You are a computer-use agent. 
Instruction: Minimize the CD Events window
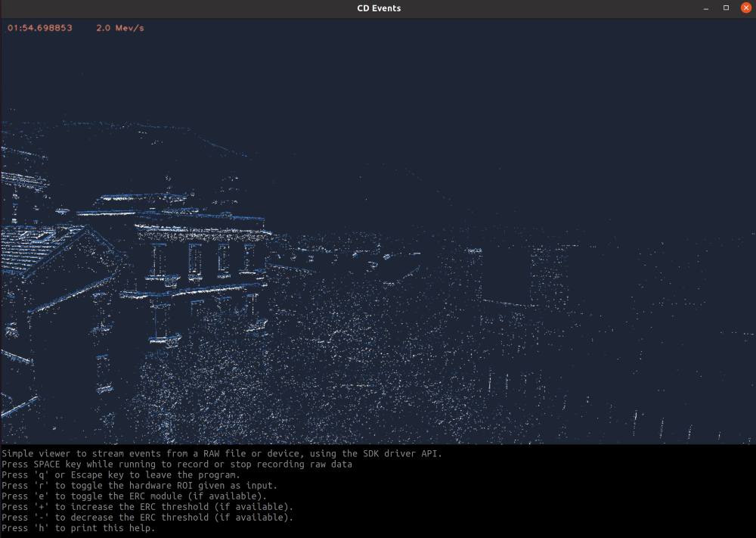click(706, 8)
